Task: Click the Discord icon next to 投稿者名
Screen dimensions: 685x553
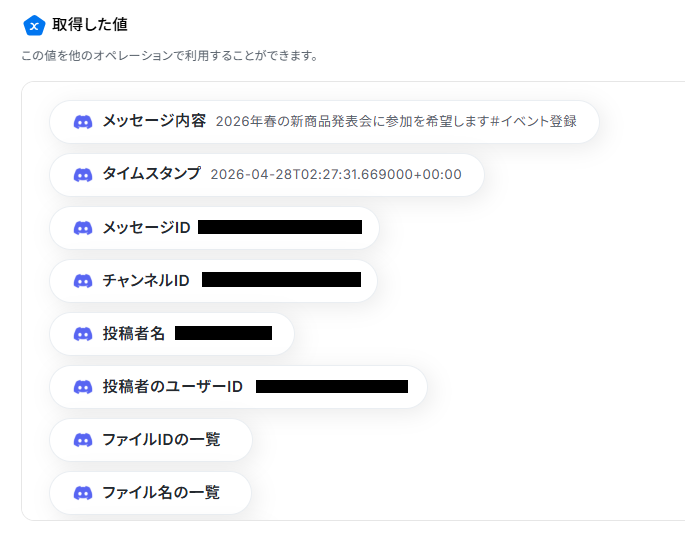Action: [83, 334]
